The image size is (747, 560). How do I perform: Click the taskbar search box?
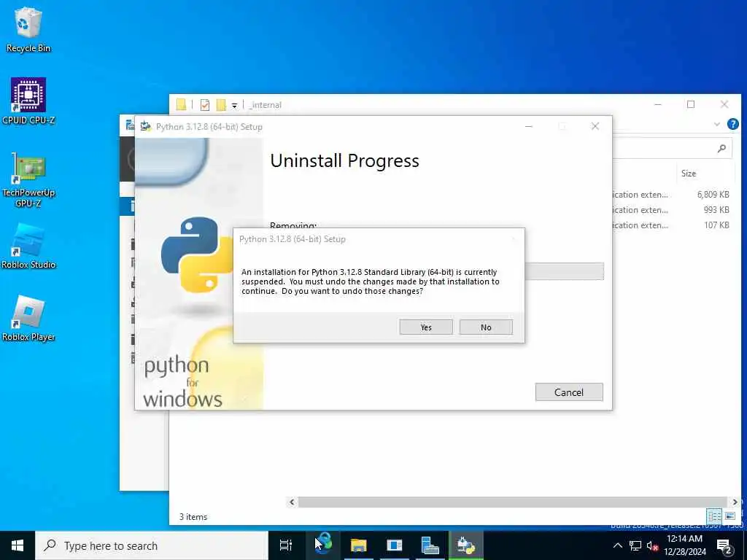coord(152,545)
